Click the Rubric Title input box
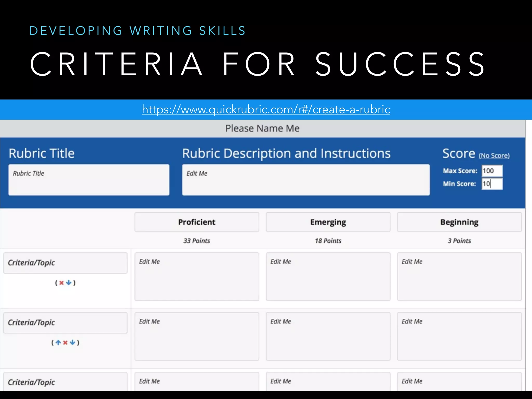The width and height of the screenshot is (532, 399). (89, 180)
